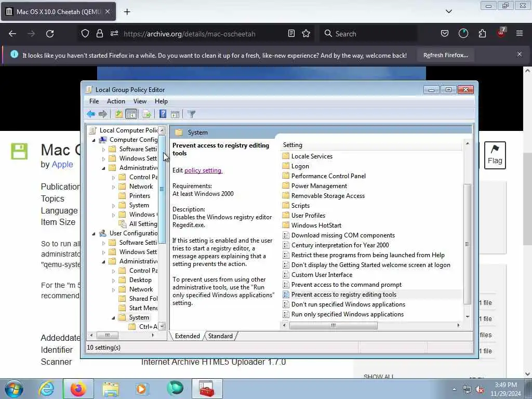
Task: Switch to the Extended tab
Action: click(x=187, y=336)
